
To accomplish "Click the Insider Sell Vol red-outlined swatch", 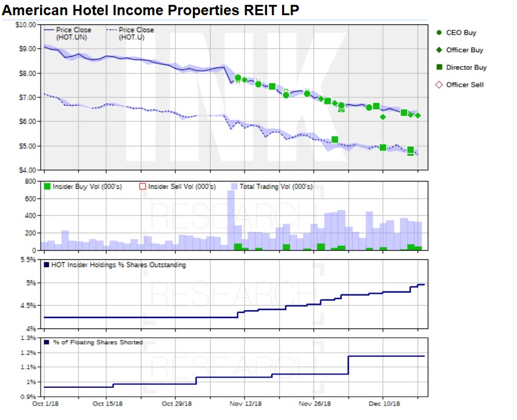I will tap(143, 186).
